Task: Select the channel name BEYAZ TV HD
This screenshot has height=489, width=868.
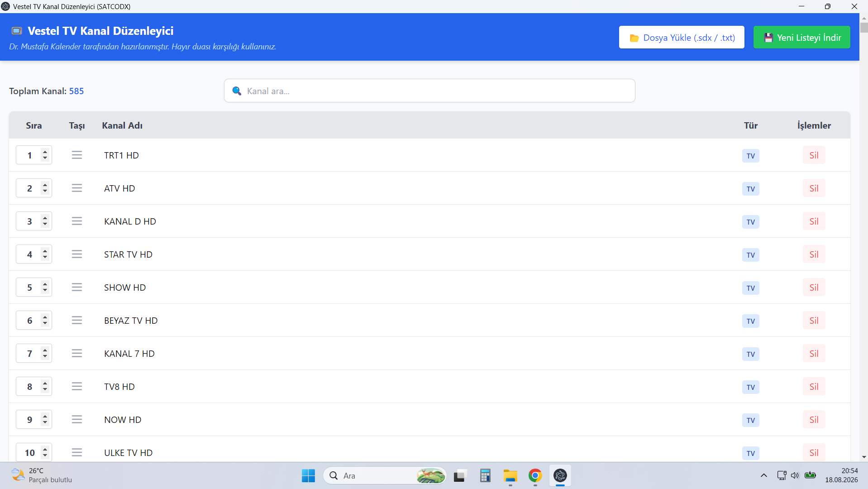Action: coord(131,321)
